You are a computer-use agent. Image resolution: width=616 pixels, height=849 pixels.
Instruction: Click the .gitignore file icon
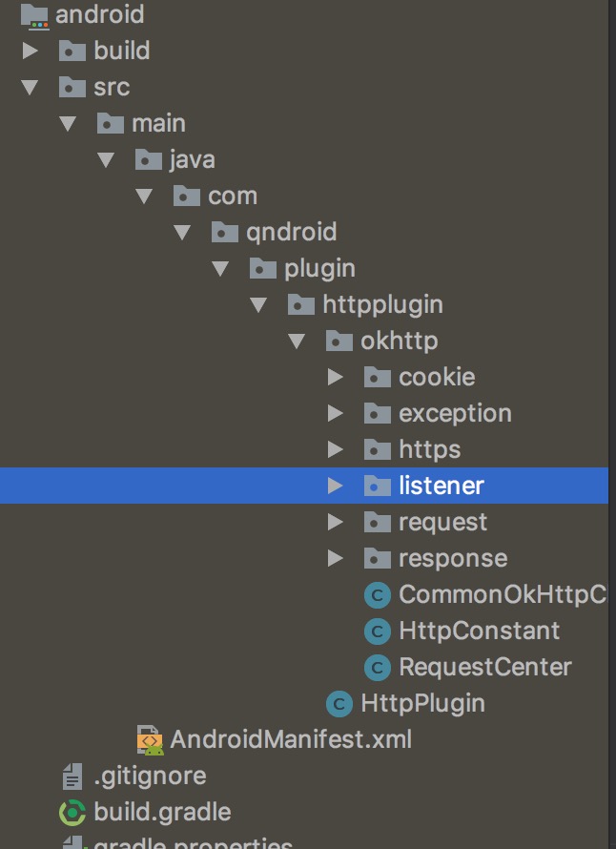click(72, 777)
